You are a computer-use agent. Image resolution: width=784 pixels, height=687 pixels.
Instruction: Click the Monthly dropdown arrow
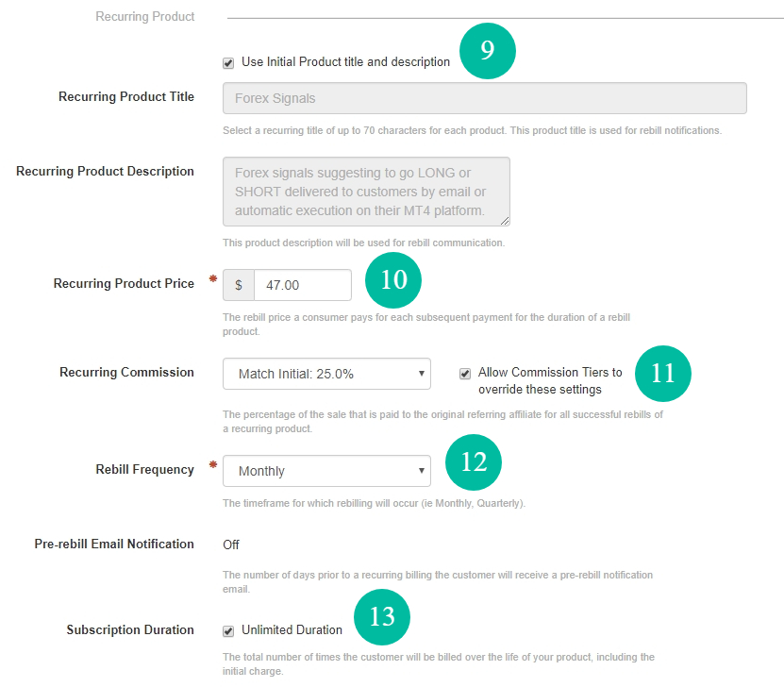pyautogui.click(x=421, y=471)
